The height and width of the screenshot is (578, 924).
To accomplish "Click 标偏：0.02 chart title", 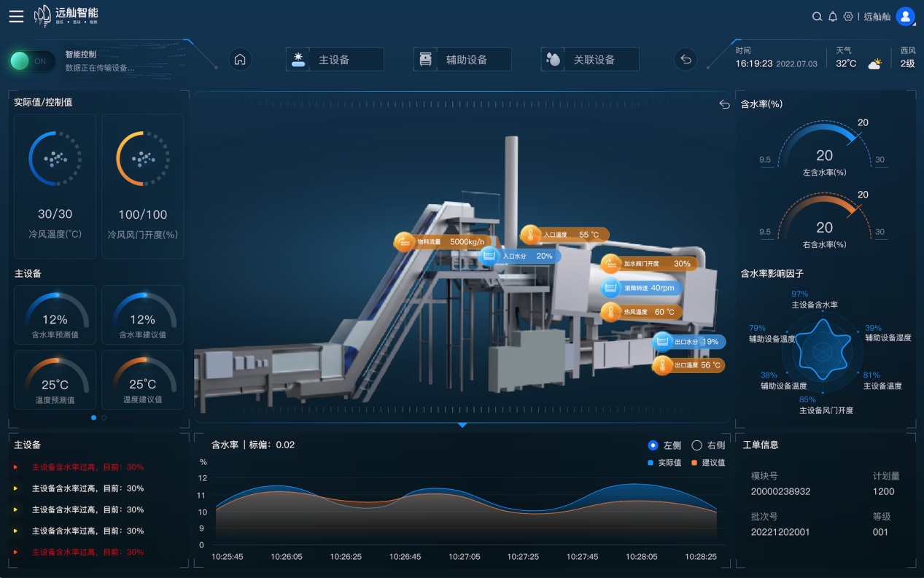I will click(x=272, y=445).
